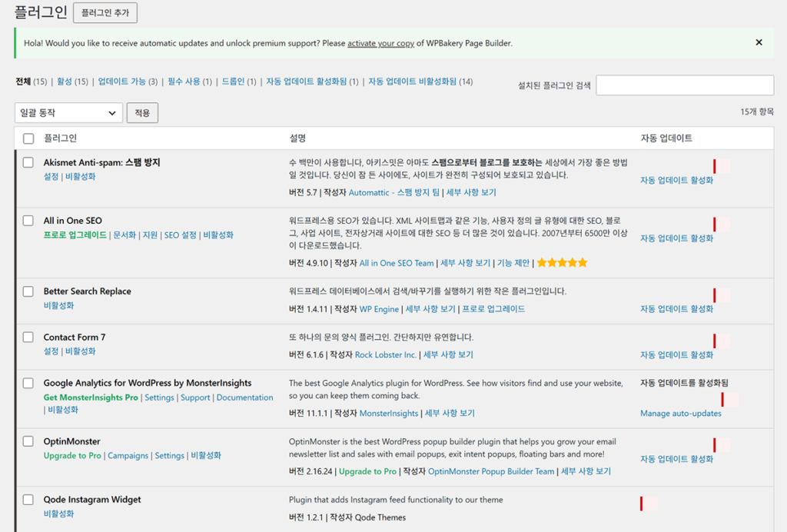The width and height of the screenshot is (787, 532).
Task: Filter by 필수 사용 (1)
Action: click(x=190, y=81)
